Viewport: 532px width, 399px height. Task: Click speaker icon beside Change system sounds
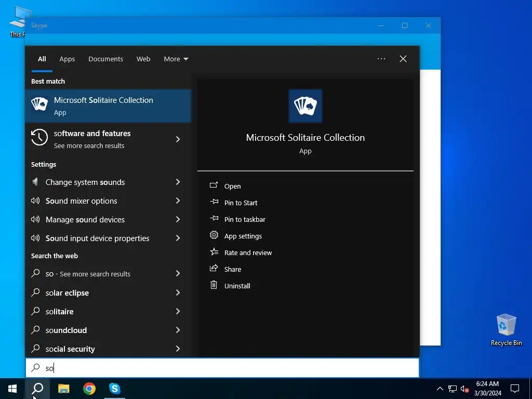[35, 182]
